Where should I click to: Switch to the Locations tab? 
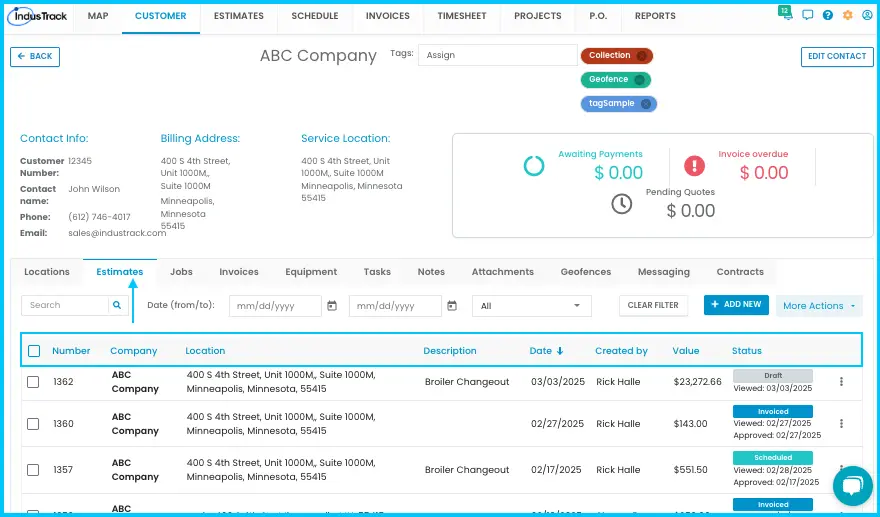point(47,272)
